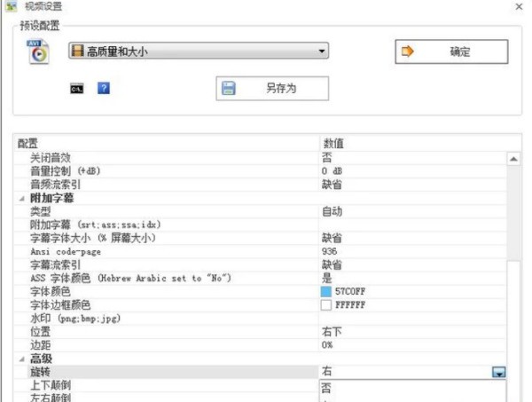
Task: Click the 是 value for ASS 字体颜色
Action: 326,278
